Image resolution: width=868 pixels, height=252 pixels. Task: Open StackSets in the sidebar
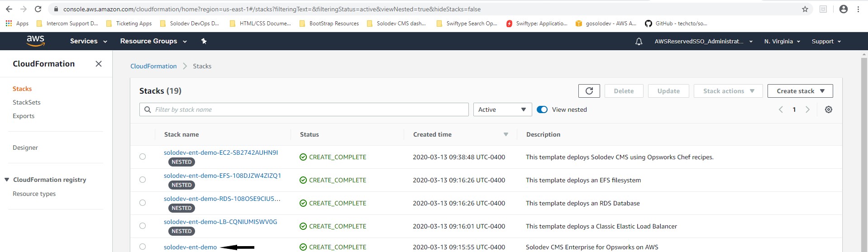(27, 102)
